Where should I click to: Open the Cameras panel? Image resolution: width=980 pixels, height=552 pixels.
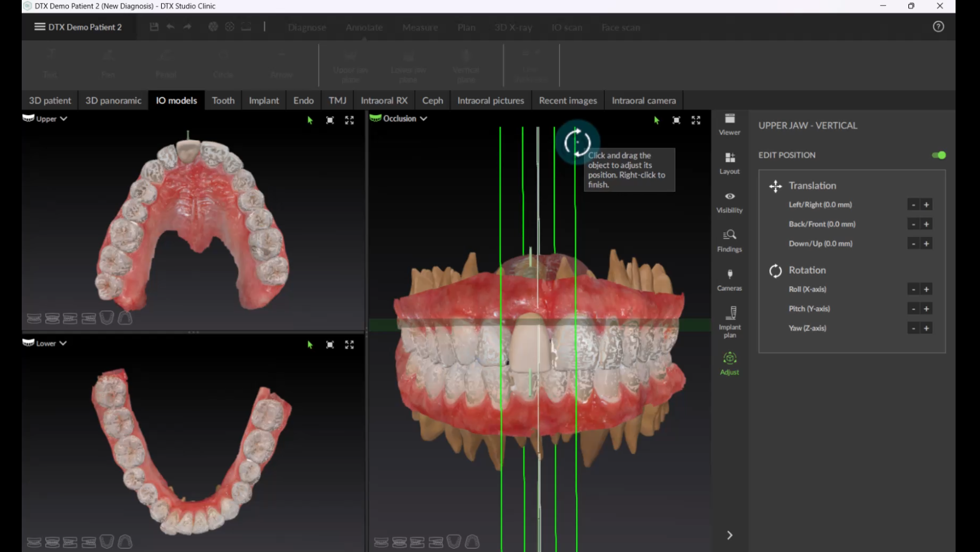pyautogui.click(x=729, y=279)
